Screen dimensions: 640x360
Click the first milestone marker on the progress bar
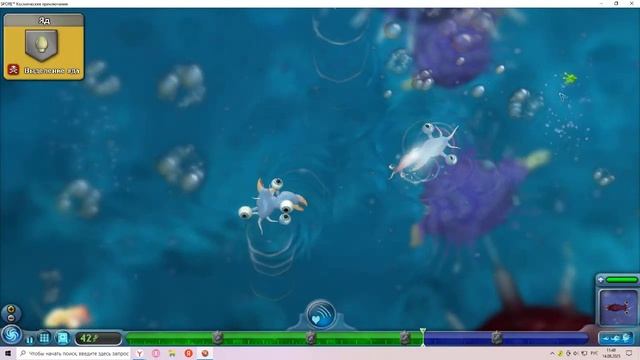click(x=218, y=338)
